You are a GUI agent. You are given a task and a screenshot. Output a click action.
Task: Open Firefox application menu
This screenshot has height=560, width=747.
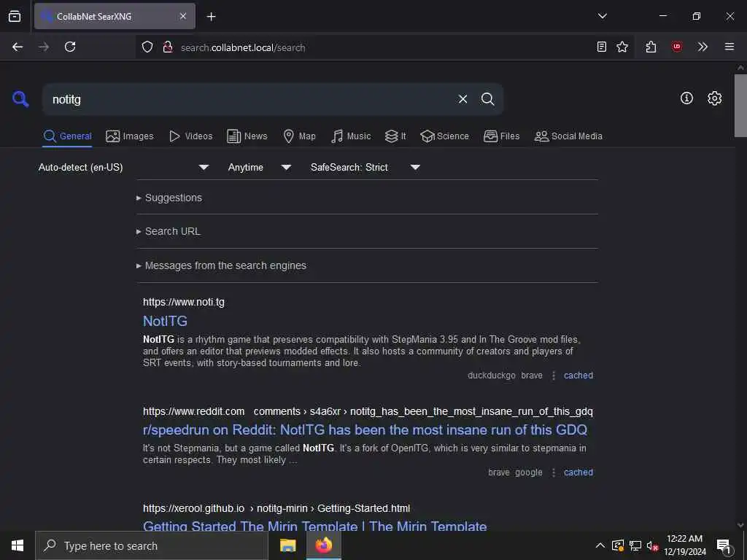(729, 47)
